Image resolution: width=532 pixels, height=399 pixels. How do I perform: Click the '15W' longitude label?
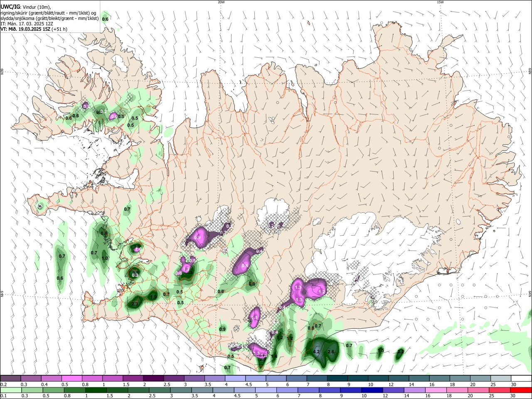coord(440,2)
